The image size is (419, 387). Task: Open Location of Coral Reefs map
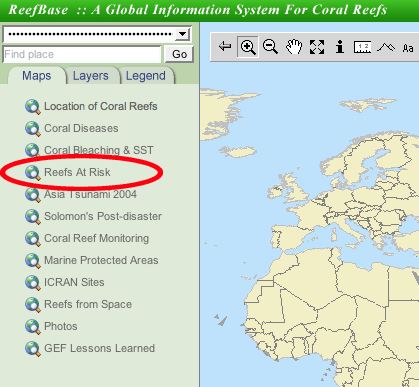101,106
